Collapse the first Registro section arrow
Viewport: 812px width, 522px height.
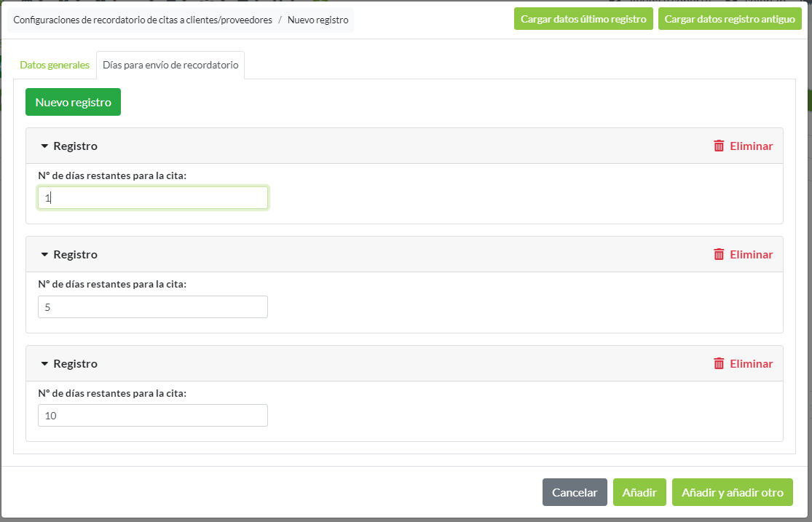(x=44, y=146)
